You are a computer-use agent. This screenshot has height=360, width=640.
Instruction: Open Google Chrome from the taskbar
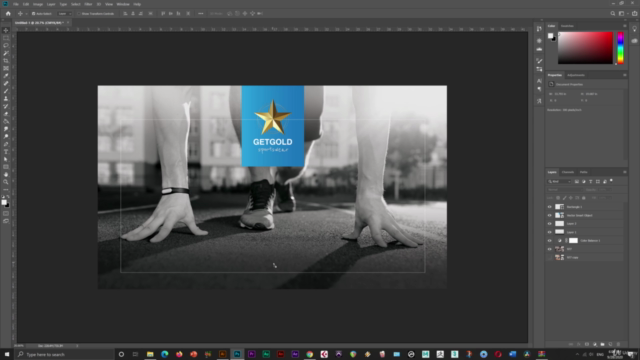310,354
